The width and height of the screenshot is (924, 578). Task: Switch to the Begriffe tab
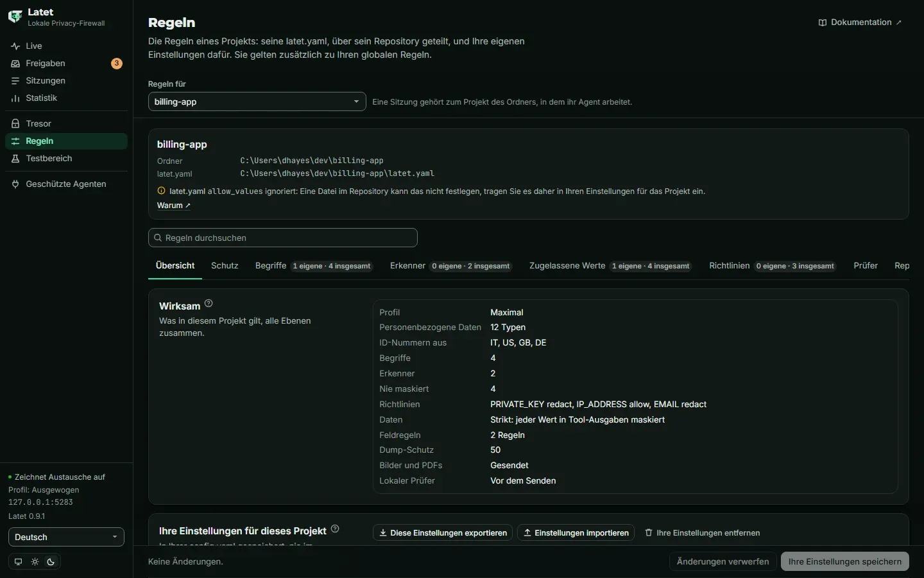point(313,266)
